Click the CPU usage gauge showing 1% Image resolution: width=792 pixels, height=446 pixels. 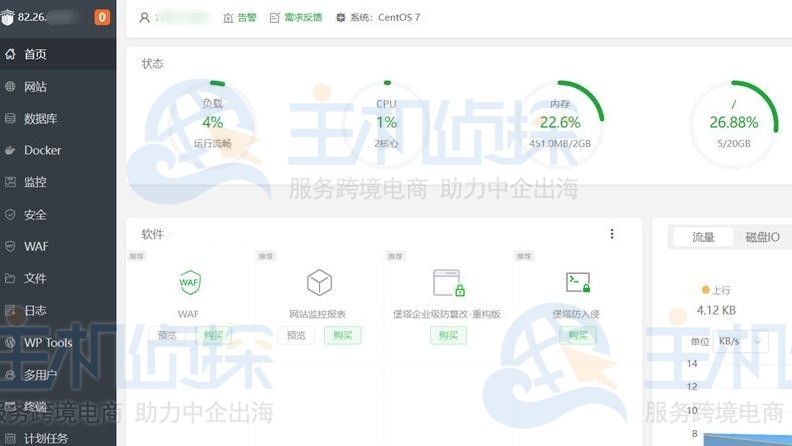tap(386, 124)
